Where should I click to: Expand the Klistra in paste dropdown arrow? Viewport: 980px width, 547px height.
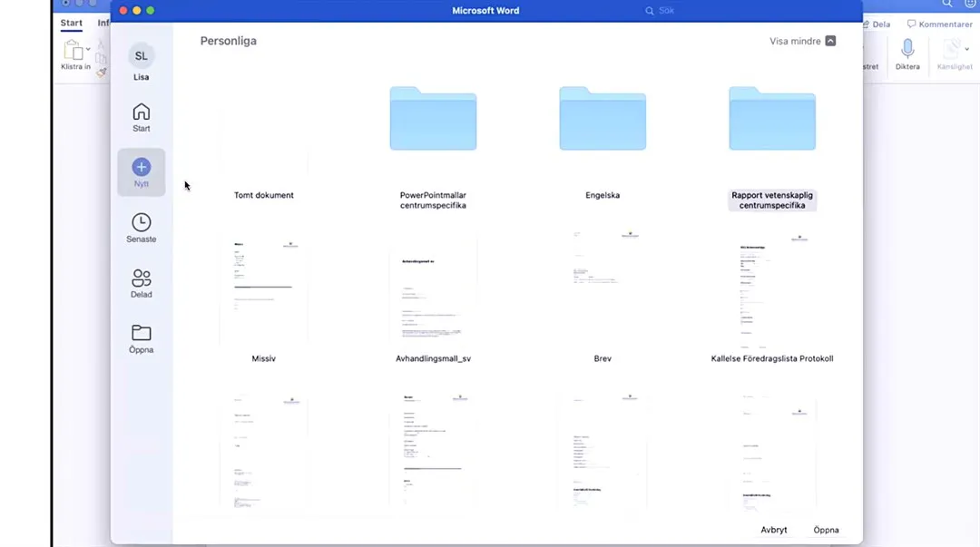click(88, 49)
